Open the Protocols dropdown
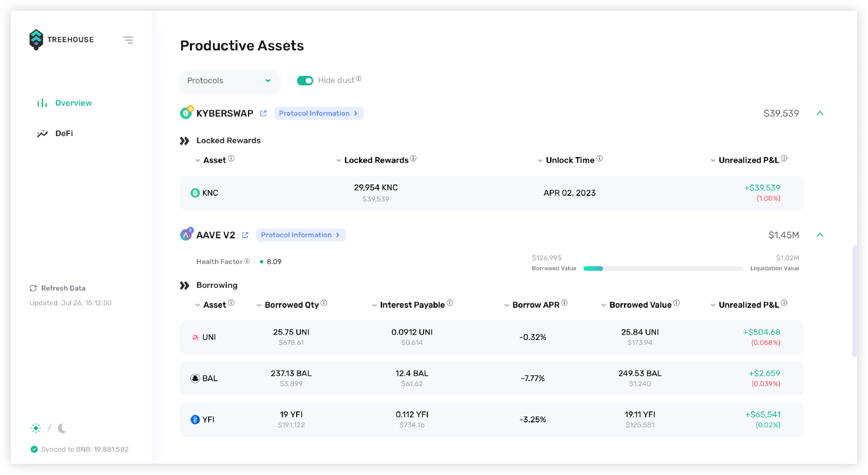Image resolution: width=868 pixels, height=475 pixels. click(229, 81)
